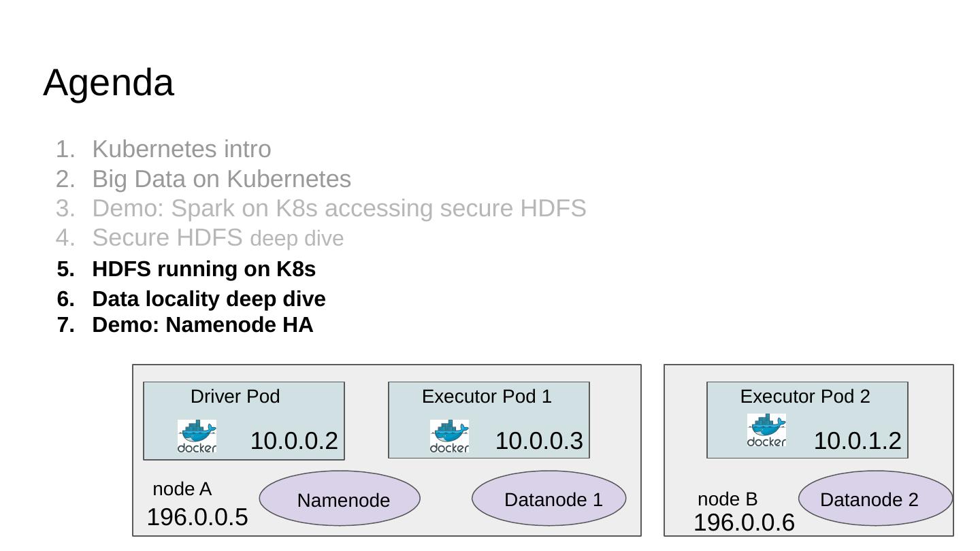Viewport: 980px width, 551px height.
Task: Click the node A label
Action: click(182, 489)
